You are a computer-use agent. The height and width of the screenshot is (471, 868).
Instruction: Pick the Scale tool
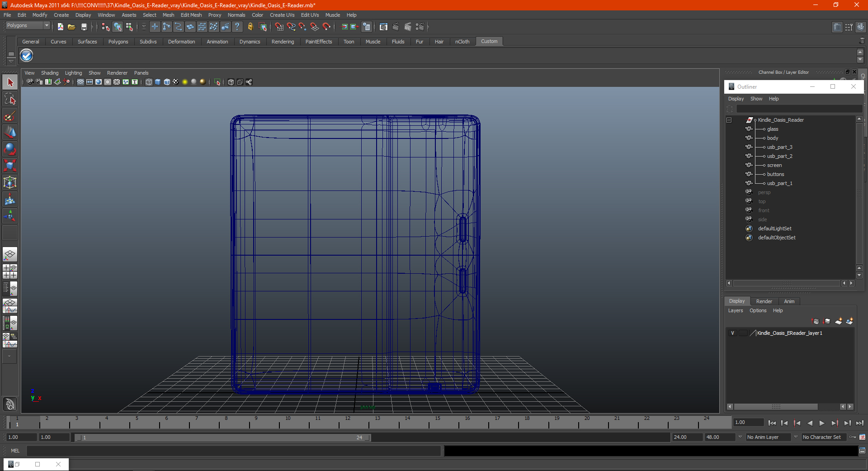pos(10,166)
